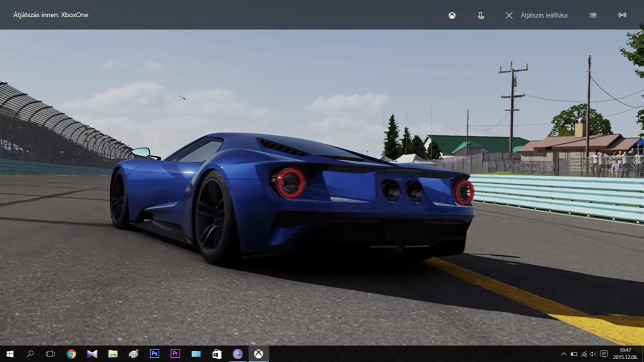Open volume control in system tray
644x362 pixels.
[593, 354]
